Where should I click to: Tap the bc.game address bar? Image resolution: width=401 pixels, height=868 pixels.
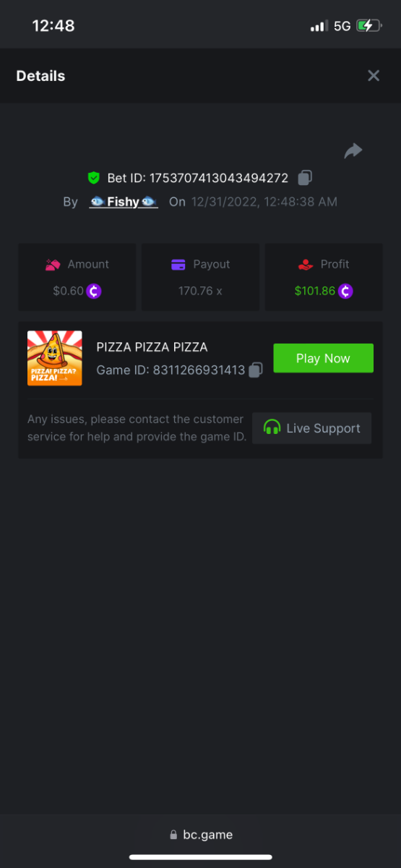(201, 834)
